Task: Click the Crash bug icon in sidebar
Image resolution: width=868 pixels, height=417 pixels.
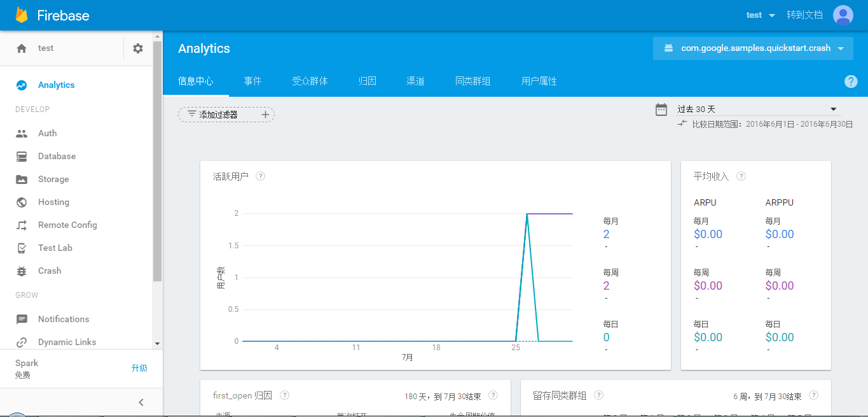Action: 22,271
